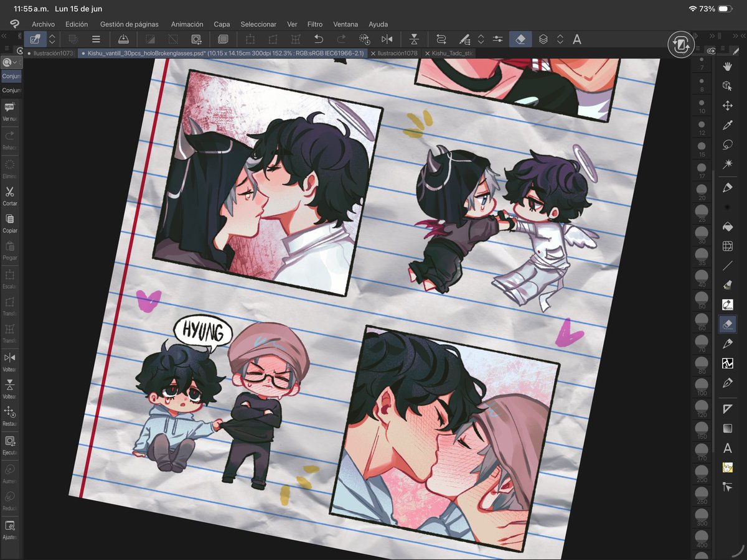Screen dimensions: 747x560
Task: Select the Frame border grid tool
Action: point(727,246)
